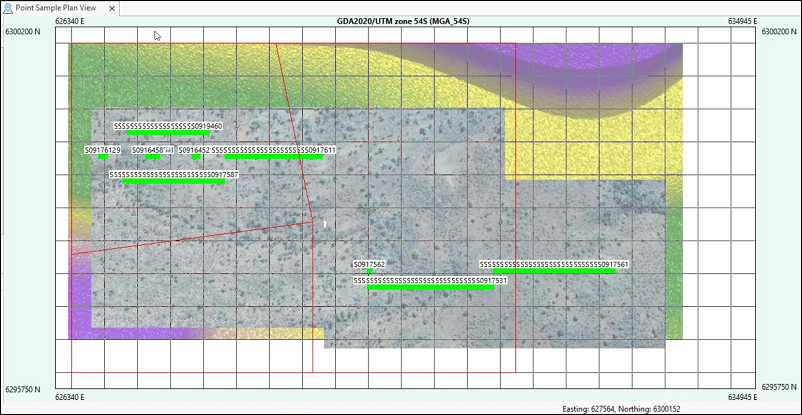The width and height of the screenshot is (802, 415).
Task: Select small green marker under S0917562
Action: [369, 271]
